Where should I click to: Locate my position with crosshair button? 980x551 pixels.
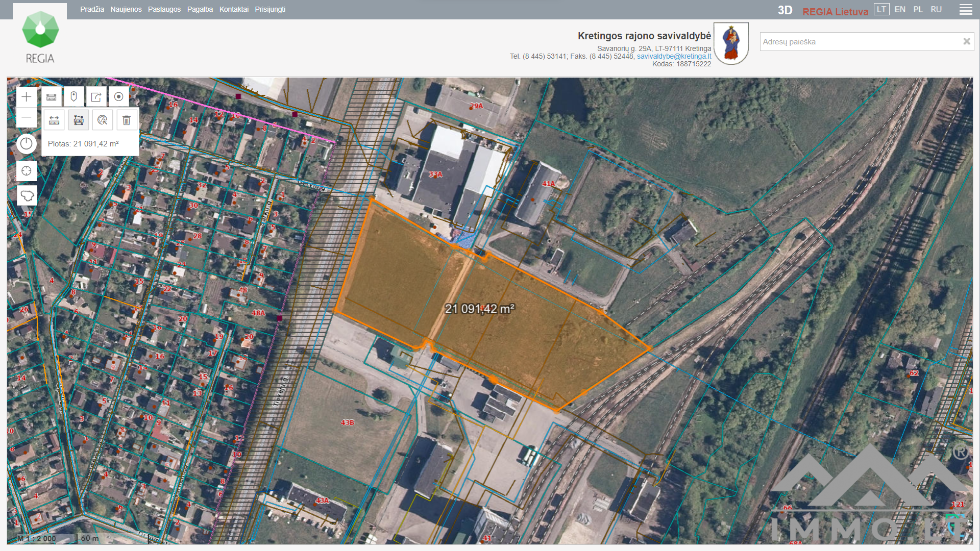[27, 171]
